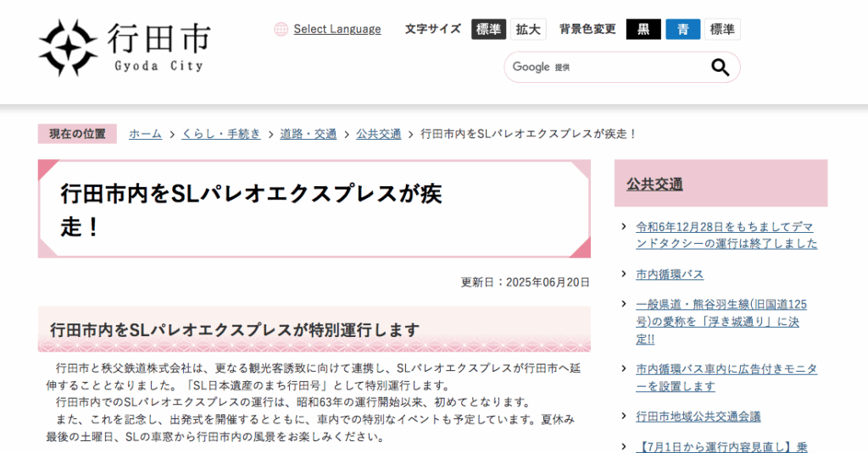The height and width of the screenshot is (453, 868).
Task: Open the デマンドタクシー運行終了 notice link
Action: (x=726, y=235)
